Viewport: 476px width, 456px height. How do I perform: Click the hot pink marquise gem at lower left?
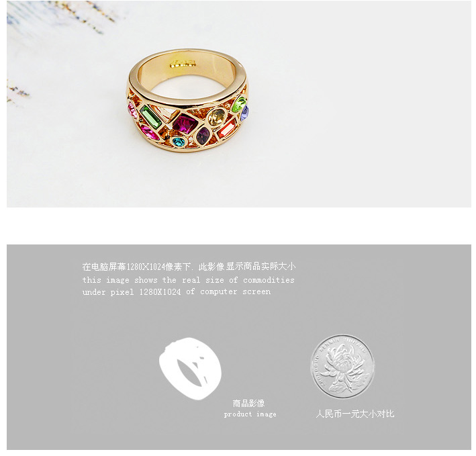click(x=150, y=132)
